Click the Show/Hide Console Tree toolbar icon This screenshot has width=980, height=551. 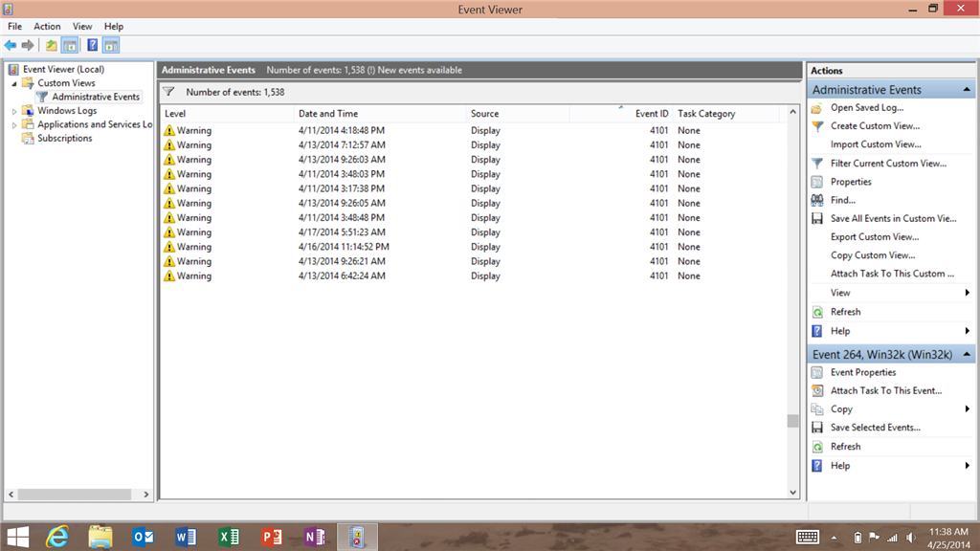pos(70,45)
